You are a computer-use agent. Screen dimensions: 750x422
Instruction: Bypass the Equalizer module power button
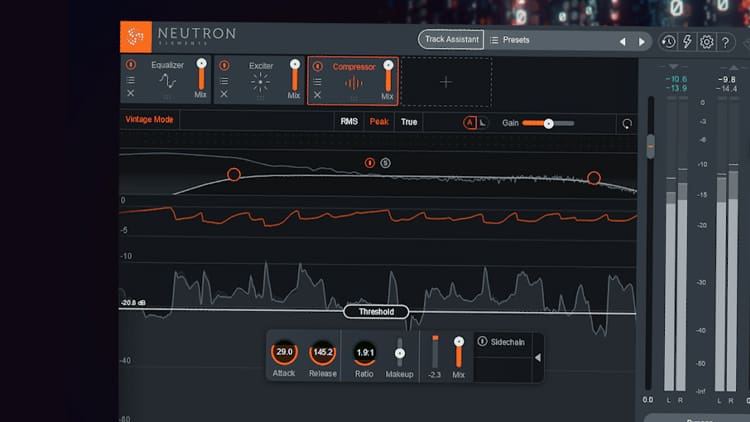pyautogui.click(x=131, y=66)
